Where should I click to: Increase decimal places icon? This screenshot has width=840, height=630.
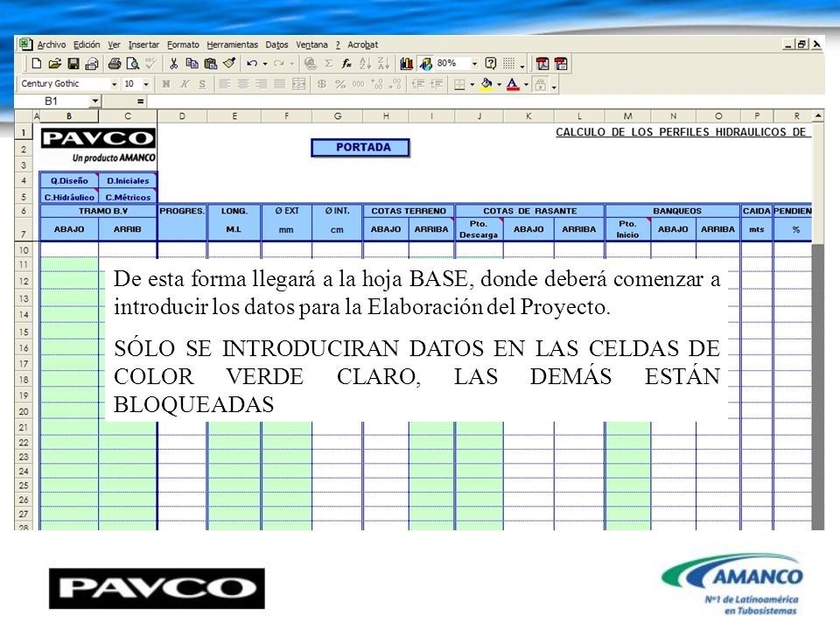pyautogui.click(x=377, y=84)
